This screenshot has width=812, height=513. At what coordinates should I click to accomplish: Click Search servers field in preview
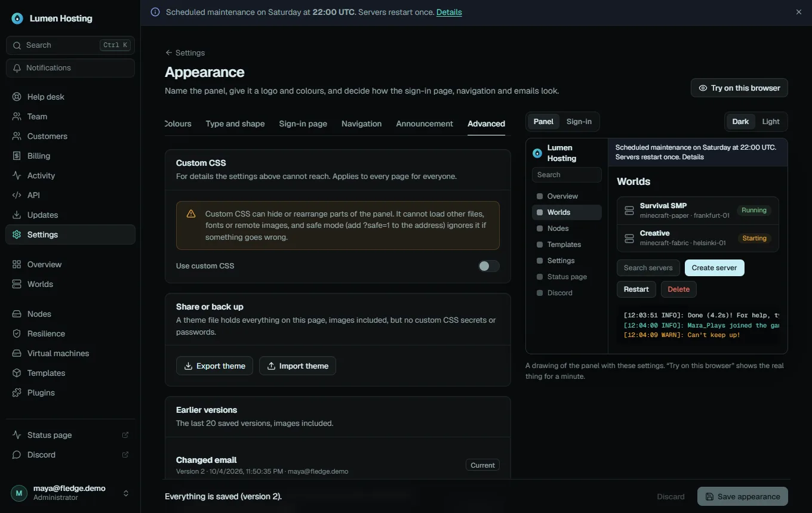pos(648,268)
